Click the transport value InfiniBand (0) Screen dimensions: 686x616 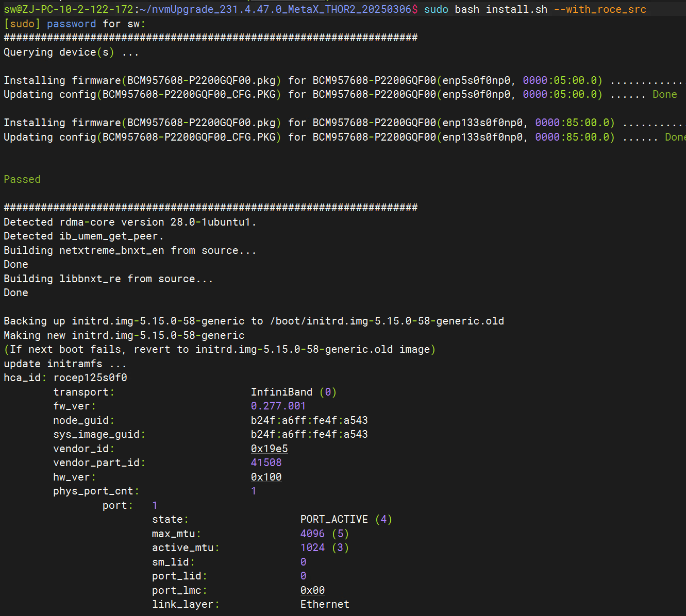294,392
